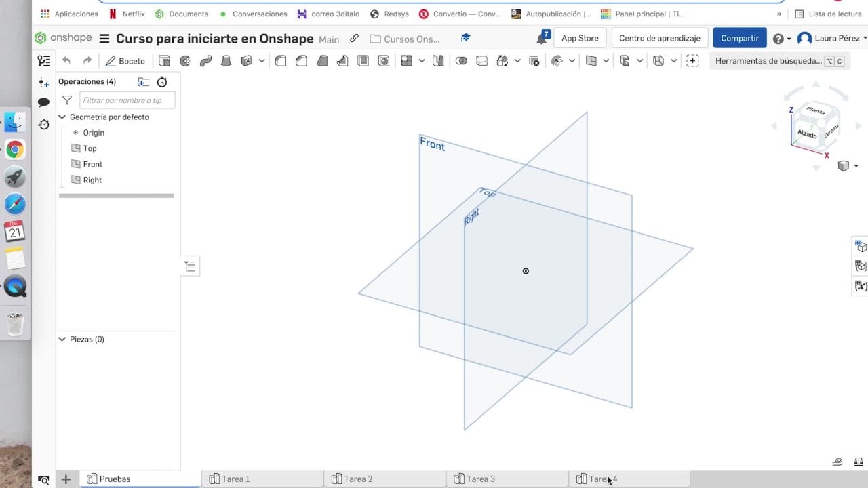This screenshot has height=488, width=868.
Task: Open the Laura Pérez account menu
Action: click(832, 39)
